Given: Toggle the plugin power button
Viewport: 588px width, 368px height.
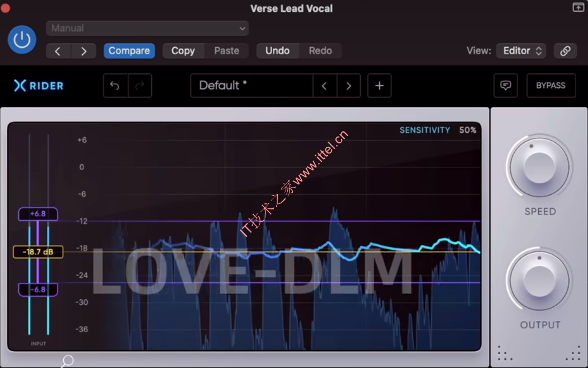Looking at the screenshot, I should (x=22, y=40).
